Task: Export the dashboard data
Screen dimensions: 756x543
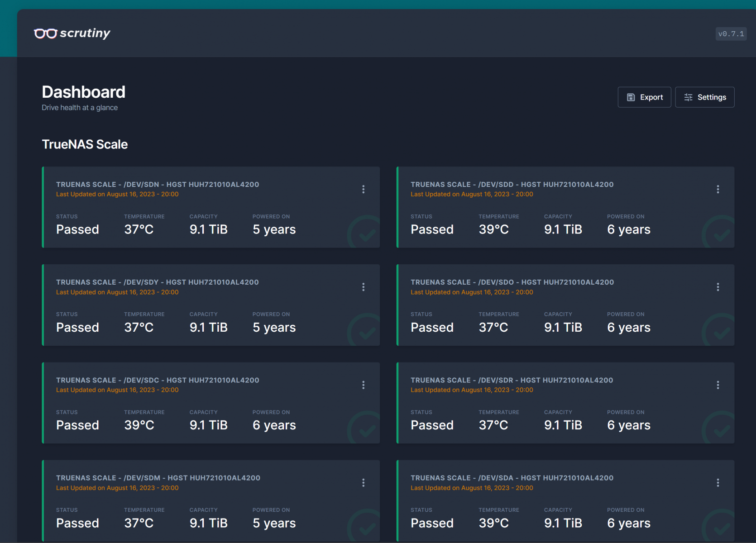Action: point(644,97)
